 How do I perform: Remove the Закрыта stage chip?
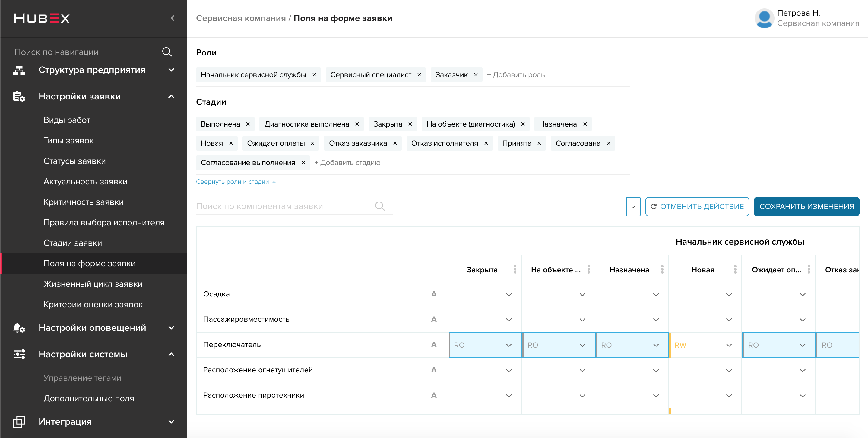point(410,124)
